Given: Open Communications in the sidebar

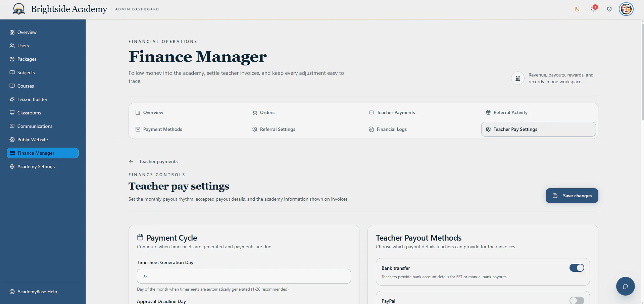Looking at the screenshot, I should pyautogui.click(x=43, y=126).
